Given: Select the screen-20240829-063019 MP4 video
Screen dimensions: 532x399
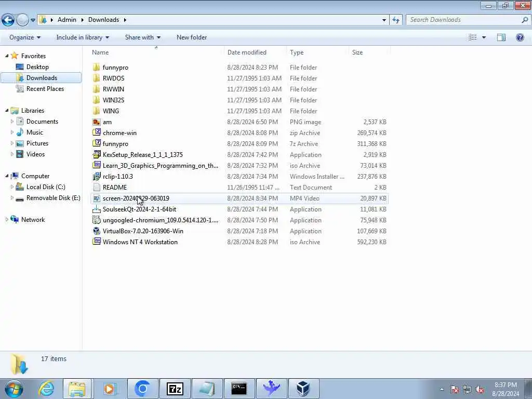Looking at the screenshot, I should 239,198.
